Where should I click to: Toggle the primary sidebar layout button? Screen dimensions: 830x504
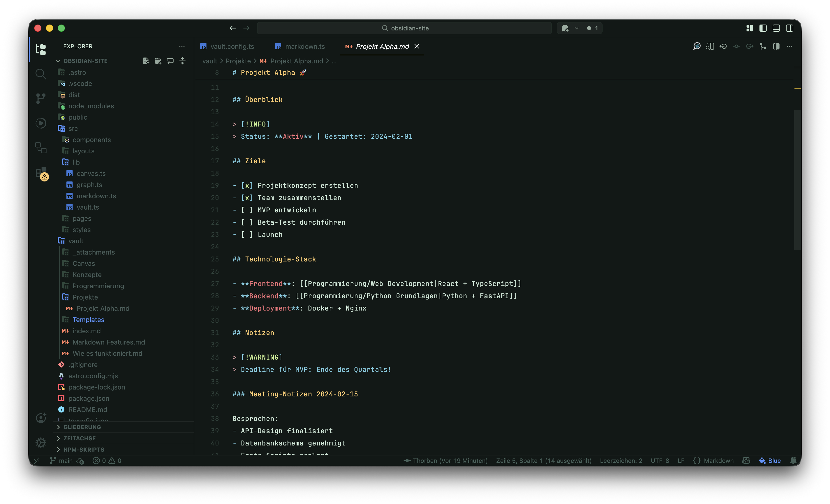[763, 28]
